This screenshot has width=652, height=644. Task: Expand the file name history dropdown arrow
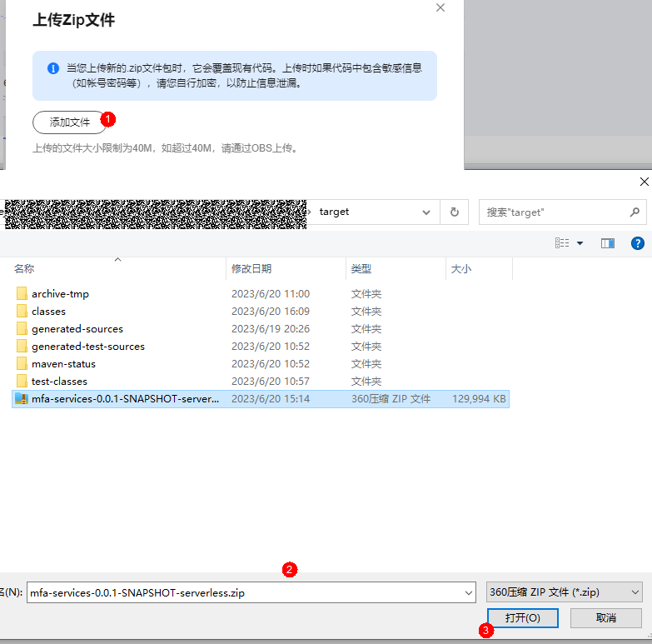(468, 592)
